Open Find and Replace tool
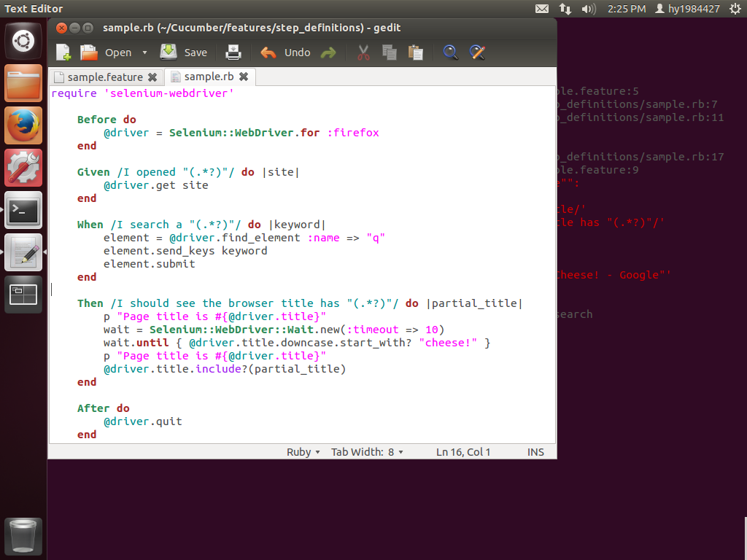The height and width of the screenshot is (560, 747). (x=477, y=52)
